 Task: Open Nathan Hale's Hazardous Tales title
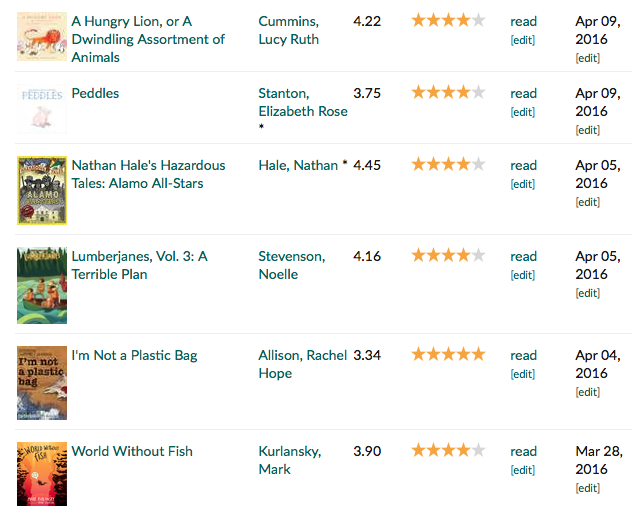click(x=148, y=174)
